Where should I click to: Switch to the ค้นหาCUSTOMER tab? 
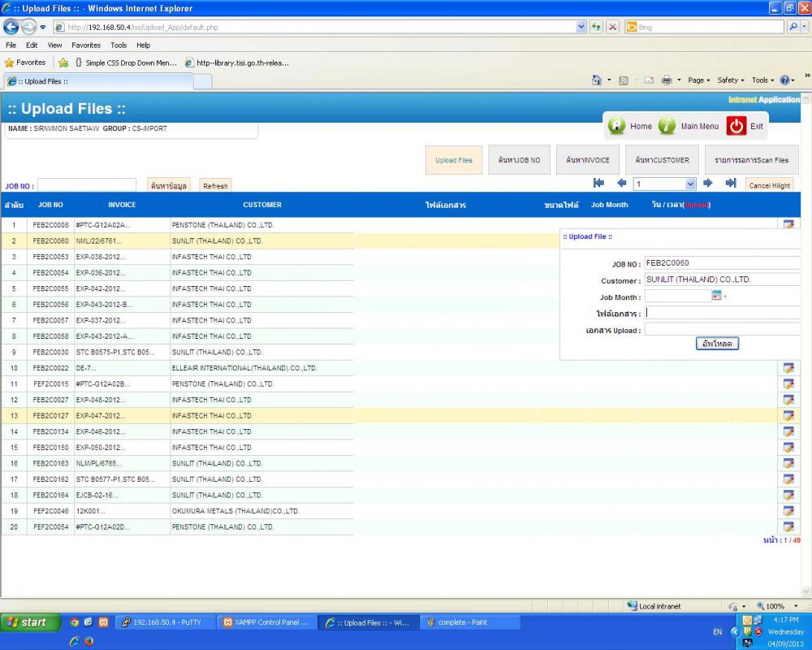pyautogui.click(x=662, y=160)
